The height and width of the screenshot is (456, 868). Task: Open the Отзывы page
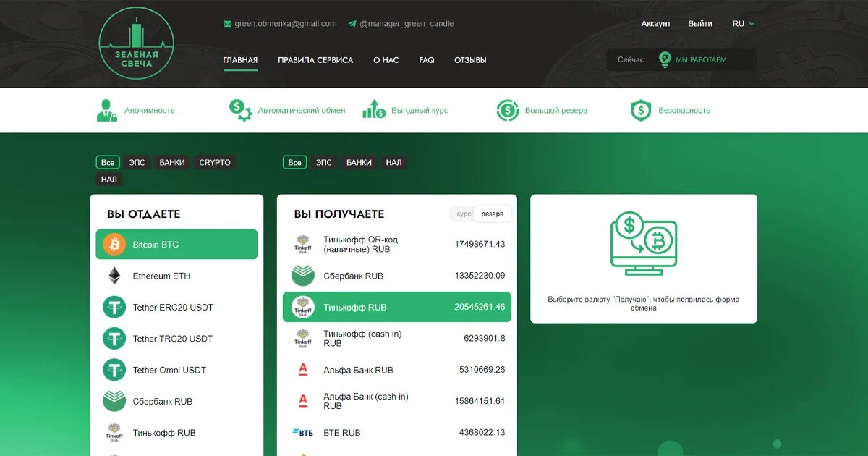pyautogui.click(x=470, y=60)
